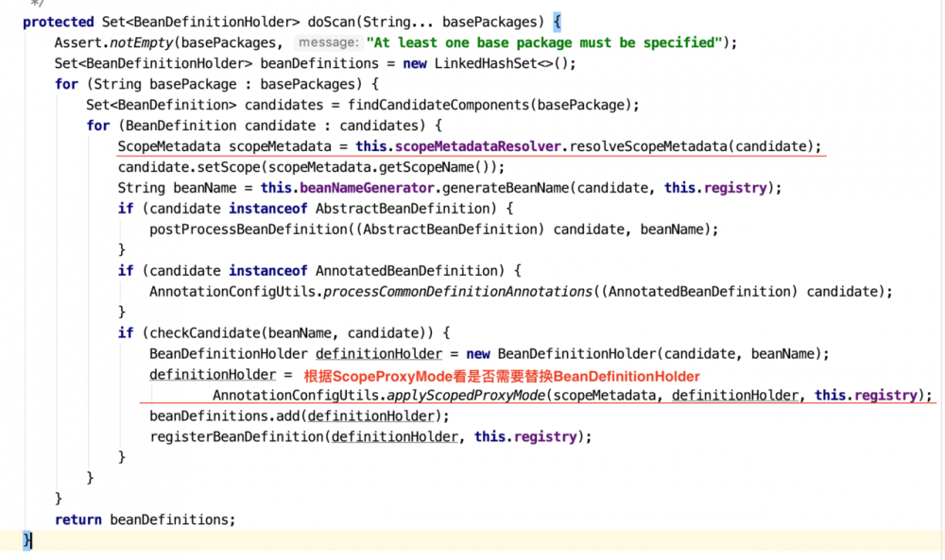Click the registerBeanDefinition method call
The width and height of the screenshot is (945, 560).
pos(236,437)
